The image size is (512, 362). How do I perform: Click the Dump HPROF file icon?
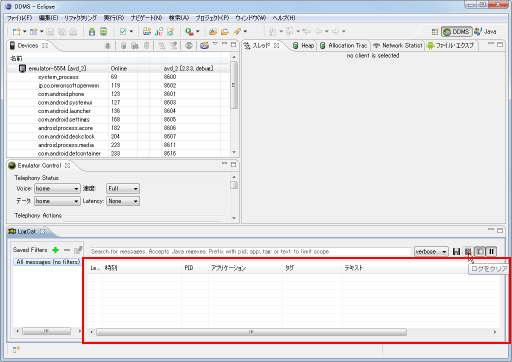(135, 46)
